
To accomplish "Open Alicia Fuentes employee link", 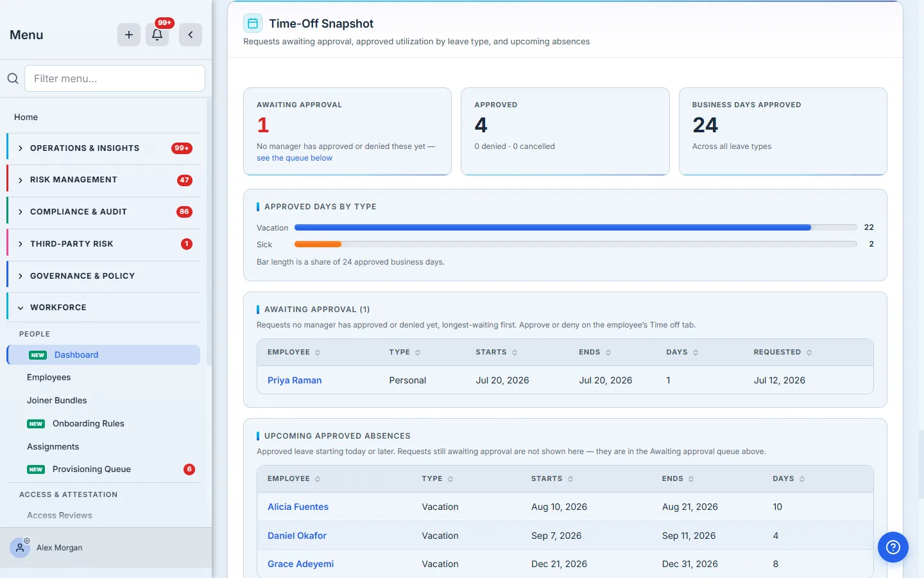I will [298, 507].
